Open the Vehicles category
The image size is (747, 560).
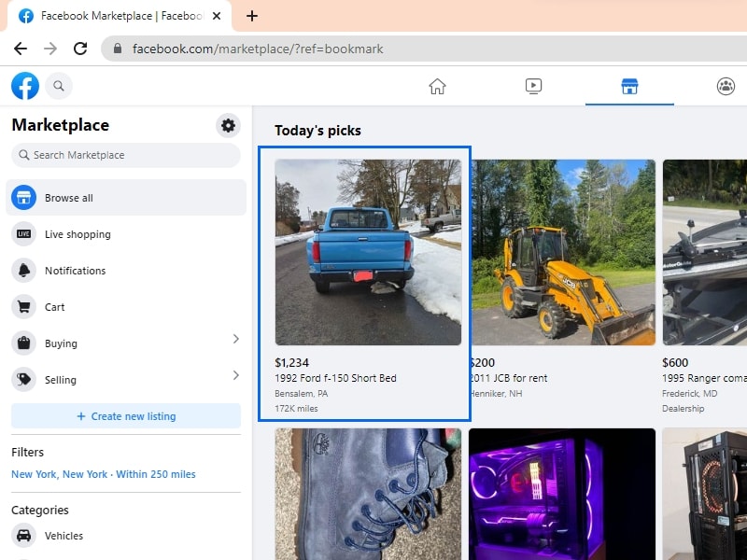click(126, 535)
